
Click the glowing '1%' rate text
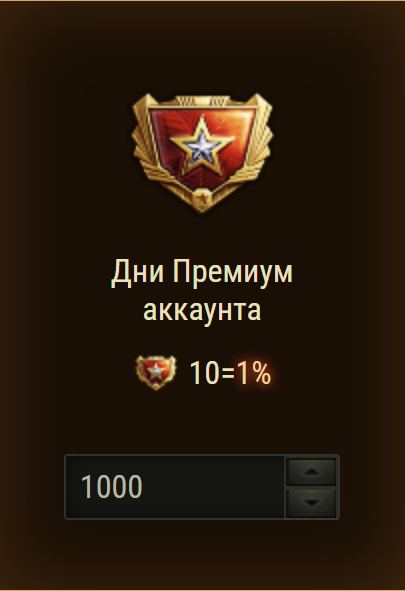coord(254,373)
